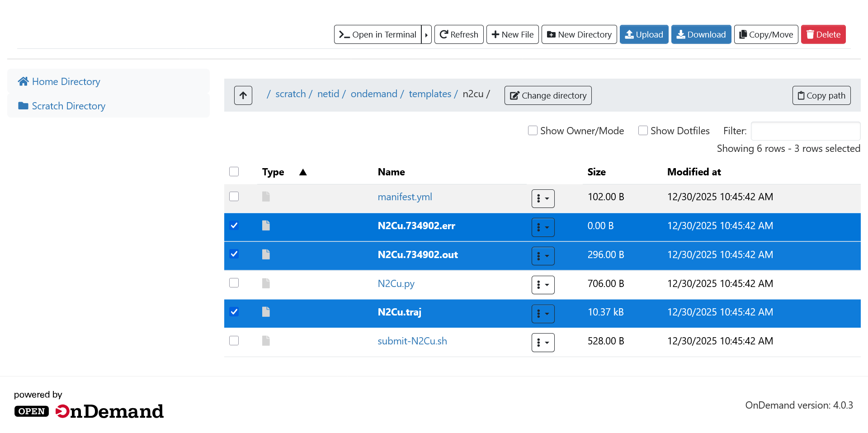Go to Home Directory in the sidebar

click(x=66, y=81)
